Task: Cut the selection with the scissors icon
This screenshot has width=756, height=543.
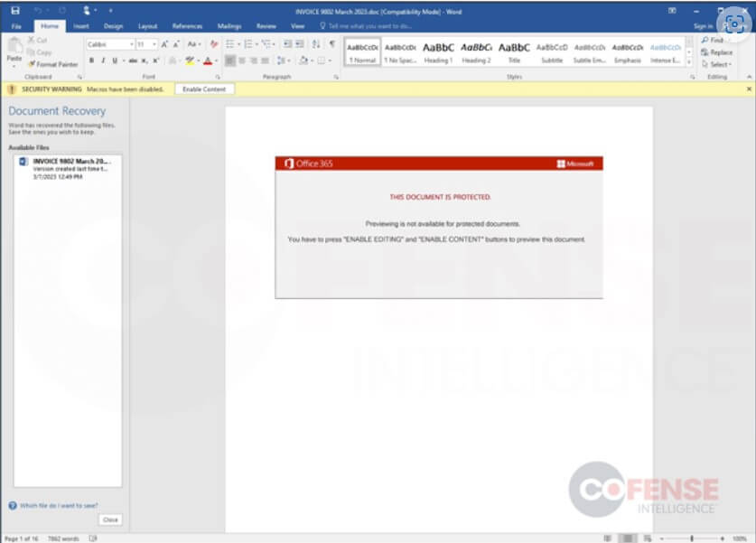Action: tap(31, 40)
